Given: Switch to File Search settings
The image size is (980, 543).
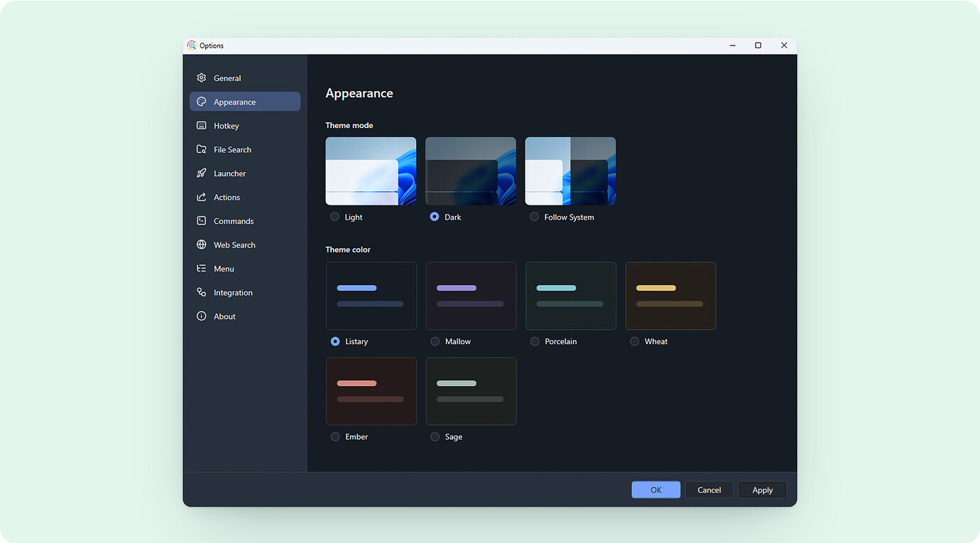Looking at the screenshot, I should coord(245,149).
